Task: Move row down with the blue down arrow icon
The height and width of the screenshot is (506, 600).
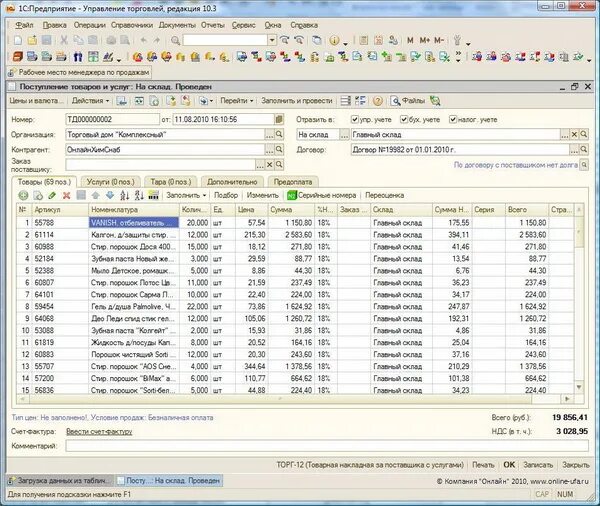Action: 110,196
